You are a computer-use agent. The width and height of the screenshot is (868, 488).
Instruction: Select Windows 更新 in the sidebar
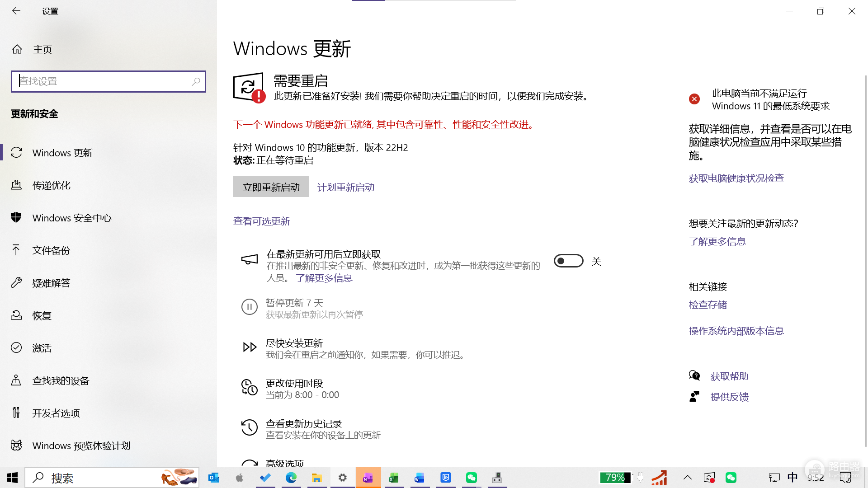pyautogui.click(x=108, y=153)
